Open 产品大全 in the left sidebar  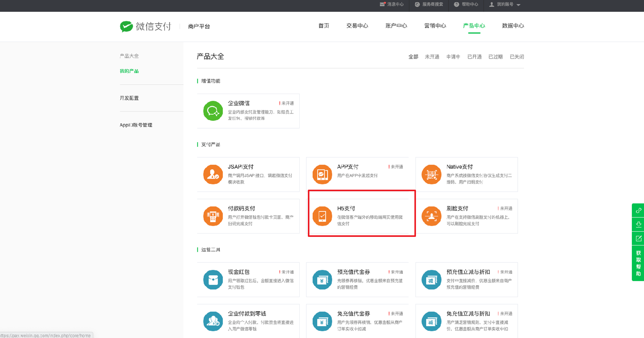(x=129, y=56)
